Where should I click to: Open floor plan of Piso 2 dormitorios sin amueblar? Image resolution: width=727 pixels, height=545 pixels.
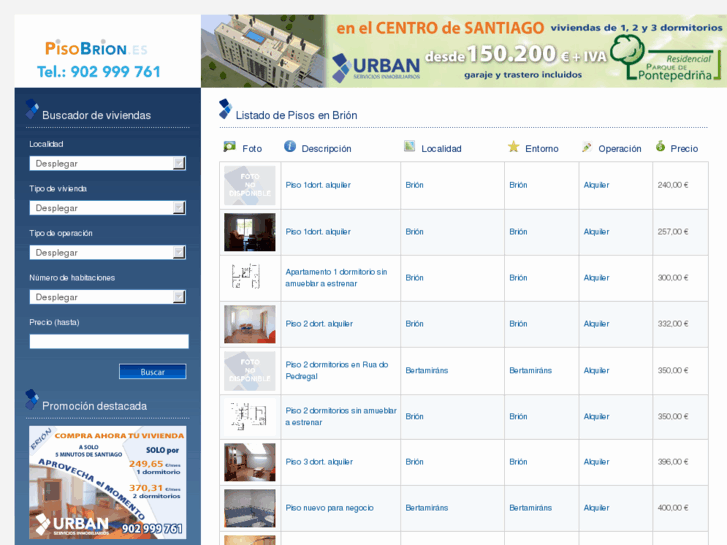250,416
